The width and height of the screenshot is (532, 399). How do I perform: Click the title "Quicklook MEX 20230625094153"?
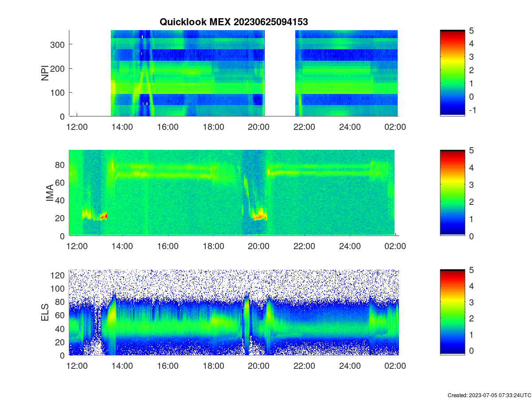click(234, 22)
